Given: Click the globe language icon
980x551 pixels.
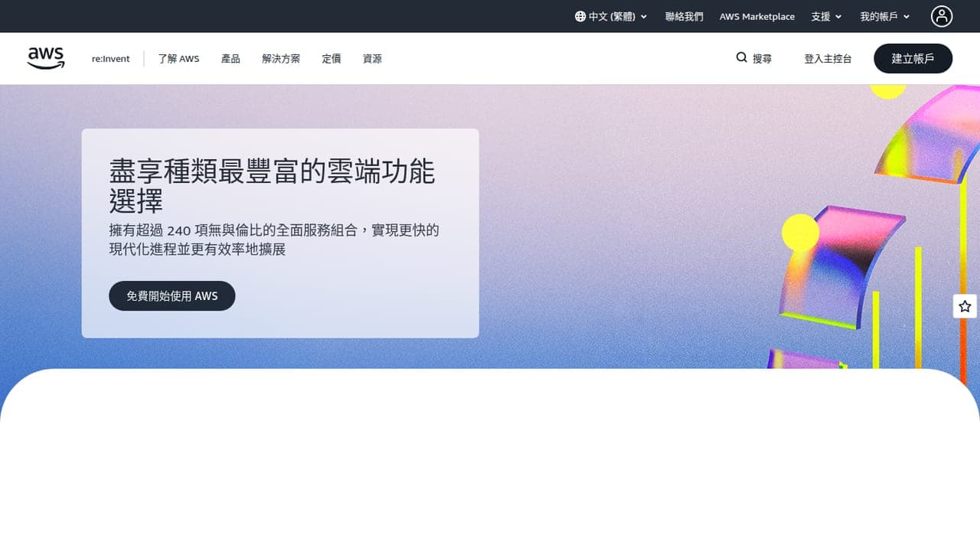Looking at the screenshot, I should coord(580,16).
